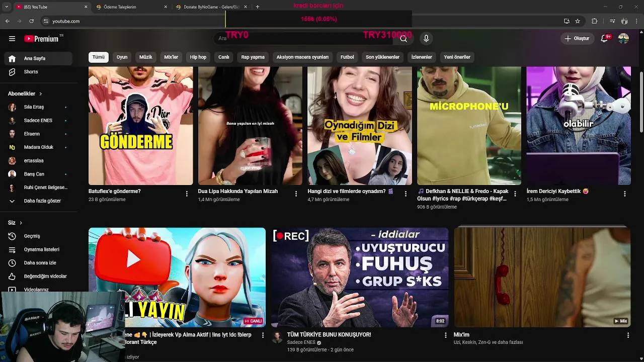Open options menu for Mix'im
The width and height of the screenshot is (644, 362).
tap(628, 335)
